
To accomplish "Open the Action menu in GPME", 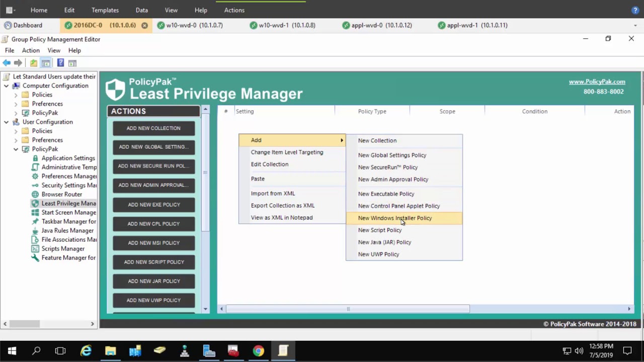I will click(x=31, y=50).
